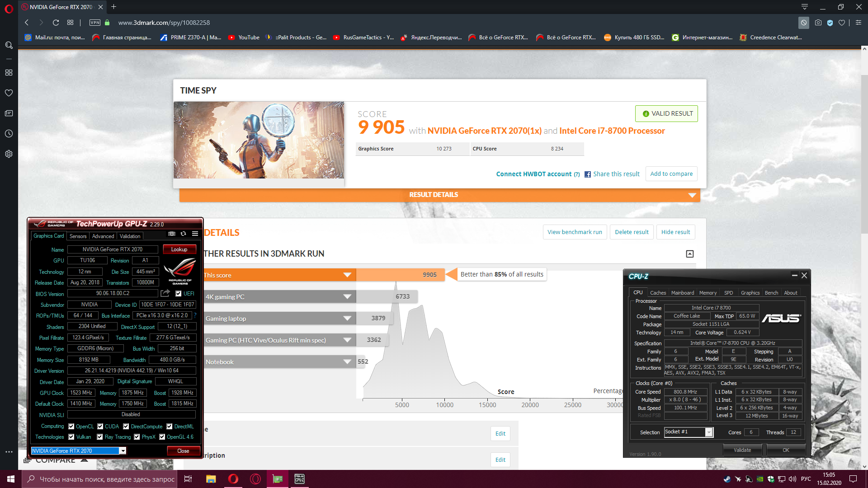Click the Lookup button in GPU-Z
Viewport: 868px width, 488px height.
(x=179, y=249)
